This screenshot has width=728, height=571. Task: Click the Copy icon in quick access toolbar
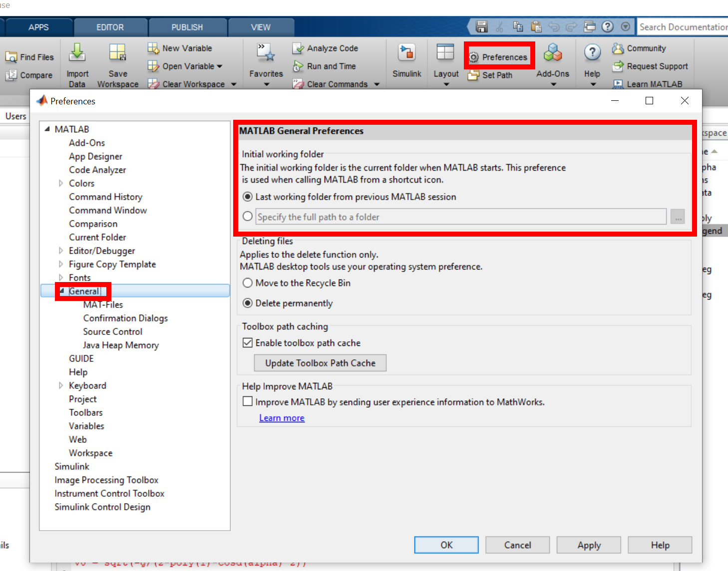coord(518,27)
